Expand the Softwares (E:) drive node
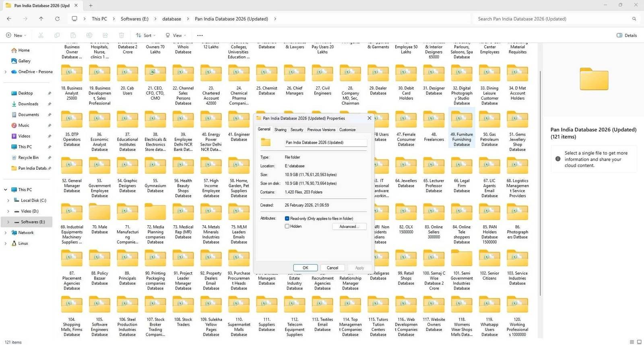 8,222
